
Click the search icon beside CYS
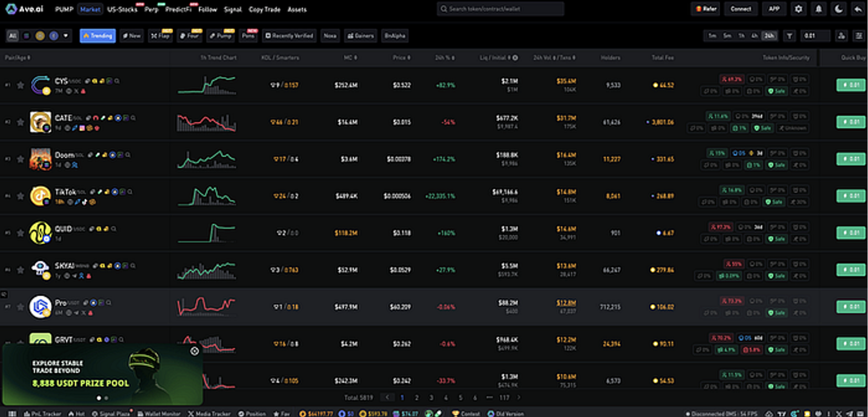[x=117, y=81]
